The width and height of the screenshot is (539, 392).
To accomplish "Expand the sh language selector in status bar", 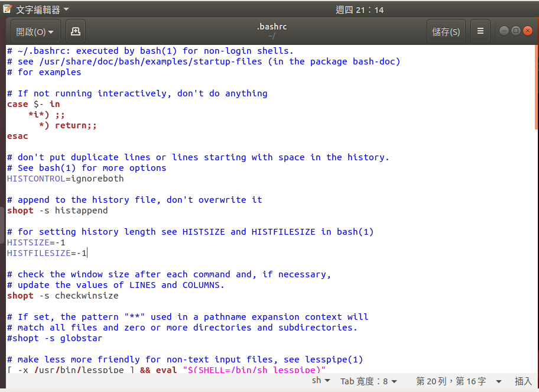I will point(321,380).
